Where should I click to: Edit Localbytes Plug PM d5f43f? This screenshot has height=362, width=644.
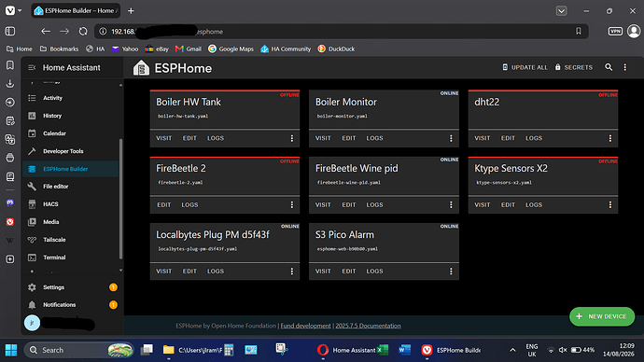coord(189,271)
